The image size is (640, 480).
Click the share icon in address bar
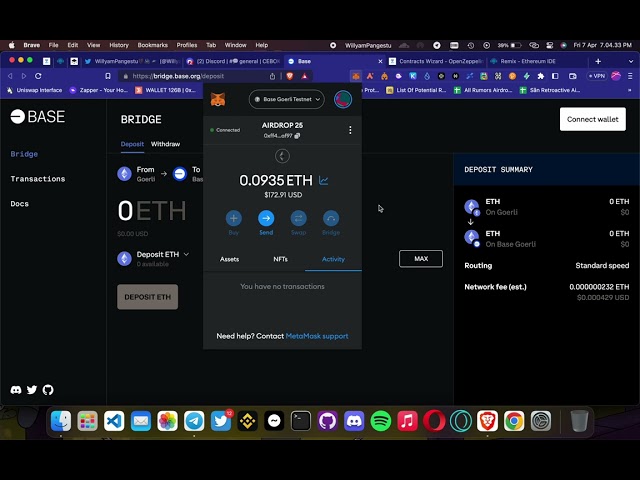tap(272, 76)
